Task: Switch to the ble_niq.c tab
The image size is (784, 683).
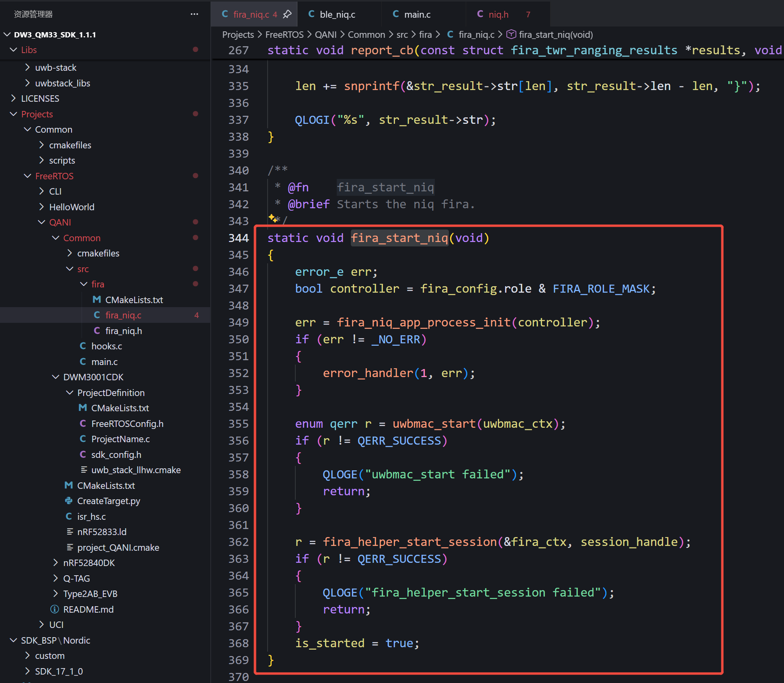Action: click(x=337, y=14)
